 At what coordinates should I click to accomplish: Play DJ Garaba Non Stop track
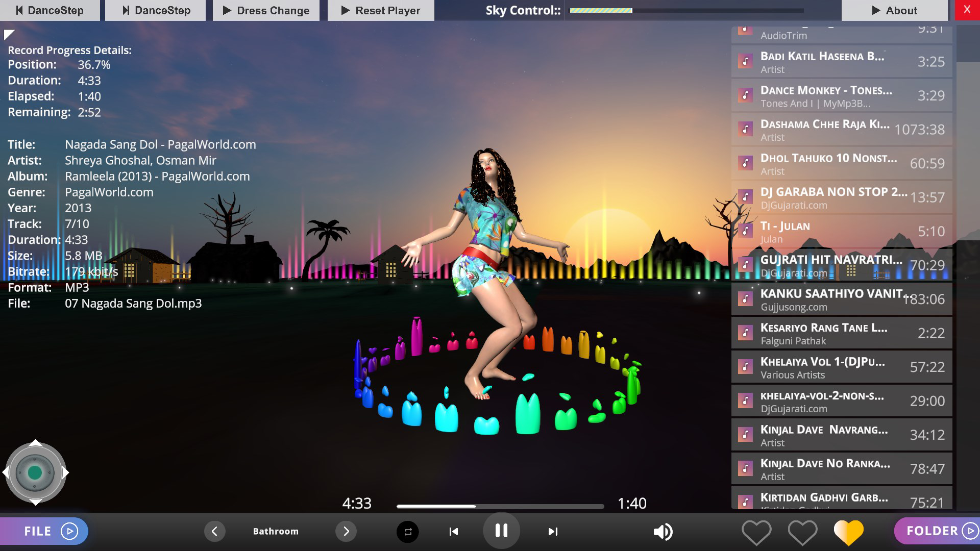click(x=842, y=197)
